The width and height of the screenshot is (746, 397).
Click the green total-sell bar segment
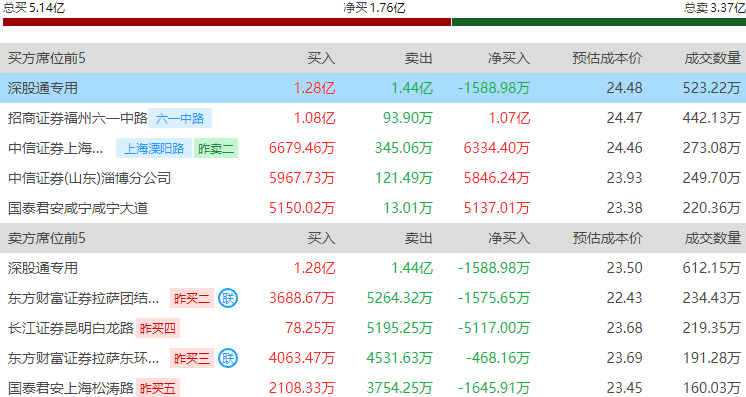point(599,22)
